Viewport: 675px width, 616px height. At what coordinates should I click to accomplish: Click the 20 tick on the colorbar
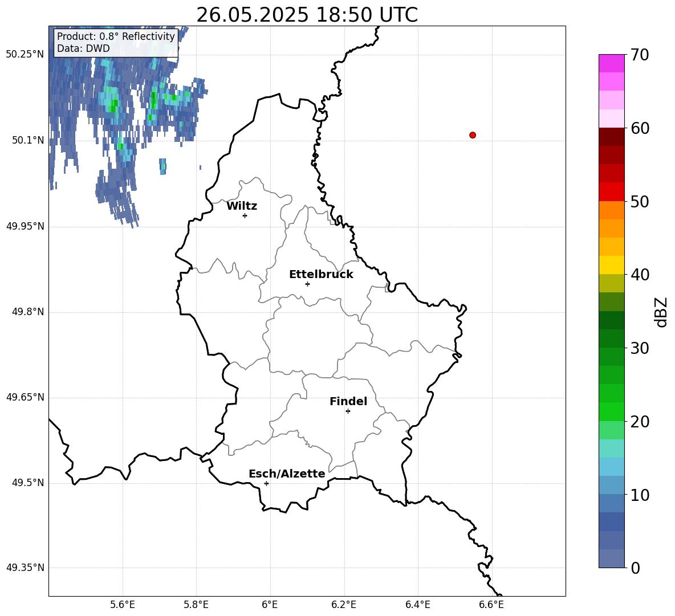pyautogui.click(x=640, y=421)
